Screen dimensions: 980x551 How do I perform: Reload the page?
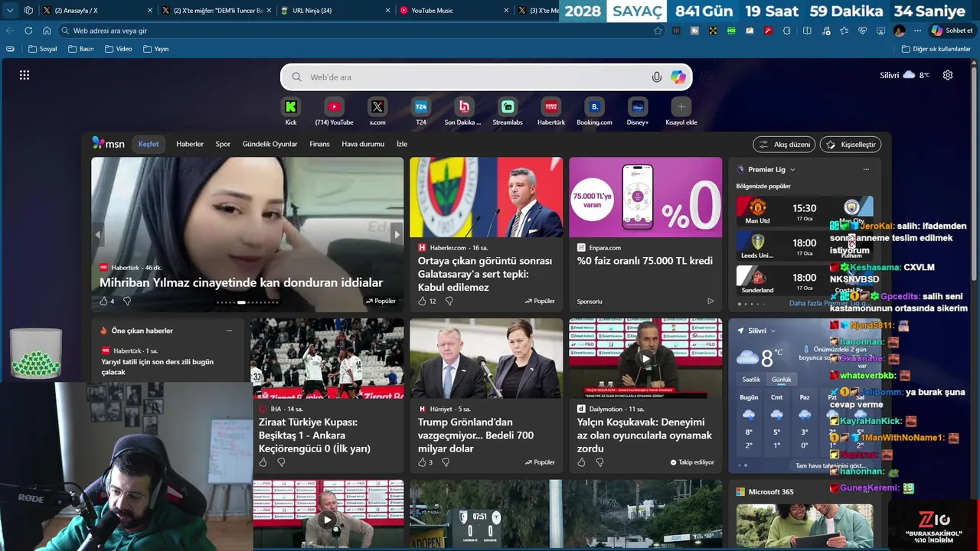pos(28,31)
